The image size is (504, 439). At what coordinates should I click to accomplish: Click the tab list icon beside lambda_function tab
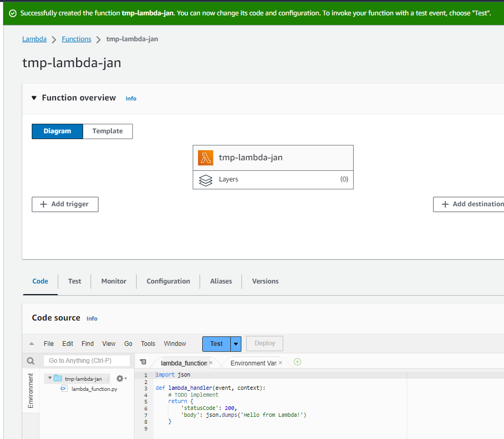tap(143, 362)
